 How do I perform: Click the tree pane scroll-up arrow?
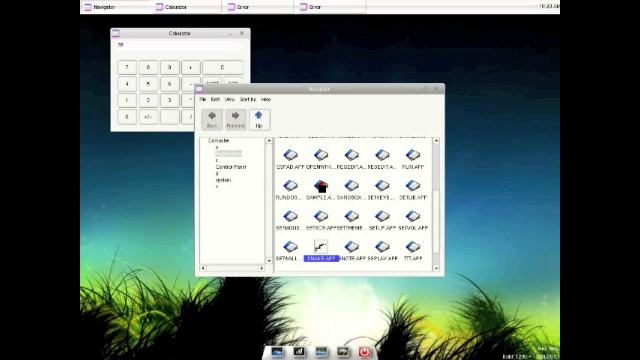[x=269, y=140]
